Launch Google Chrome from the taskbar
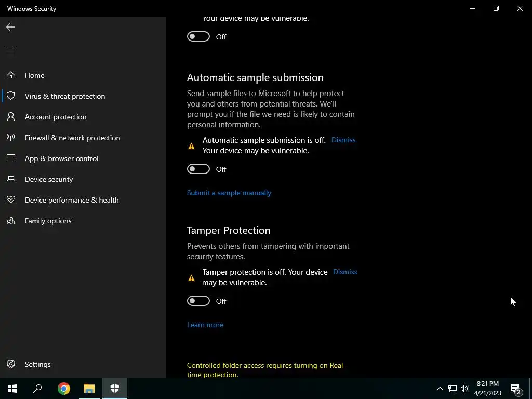 (64, 389)
